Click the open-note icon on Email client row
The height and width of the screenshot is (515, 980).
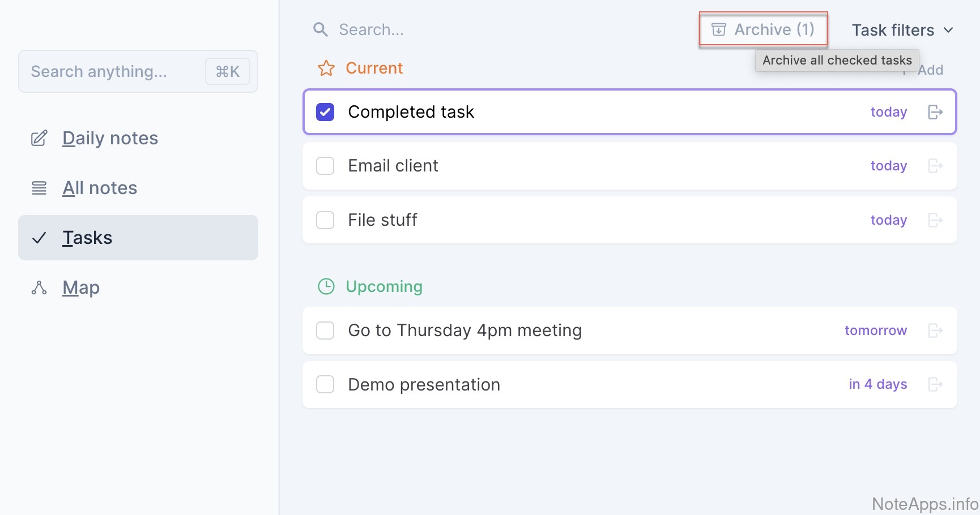pos(935,166)
